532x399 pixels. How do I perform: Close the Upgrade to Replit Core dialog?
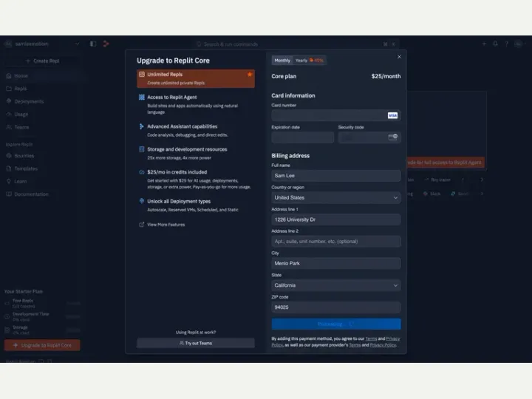point(399,57)
